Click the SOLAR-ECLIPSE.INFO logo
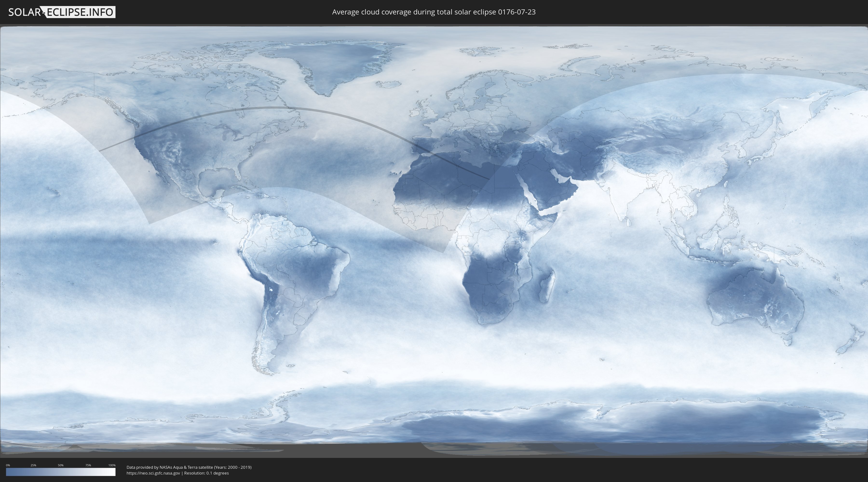 pyautogui.click(x=62, y=12)
